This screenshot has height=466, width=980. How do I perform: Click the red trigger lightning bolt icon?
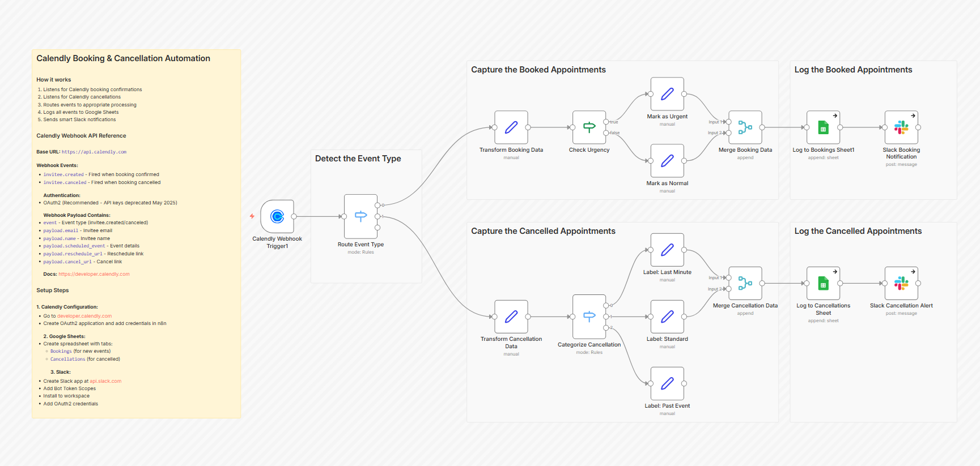pyautogui.click(x=252, y=216)
